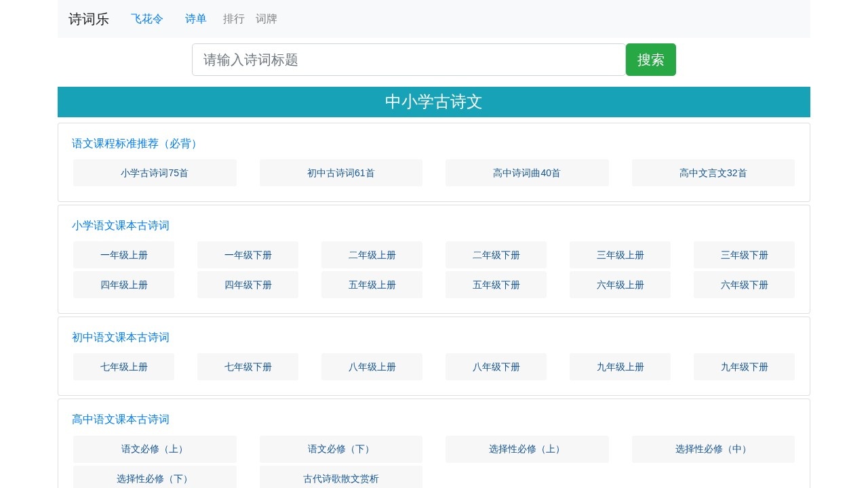868x488 pixels.
Task: Open 九年级下册 poems
Action: (744, 367)
